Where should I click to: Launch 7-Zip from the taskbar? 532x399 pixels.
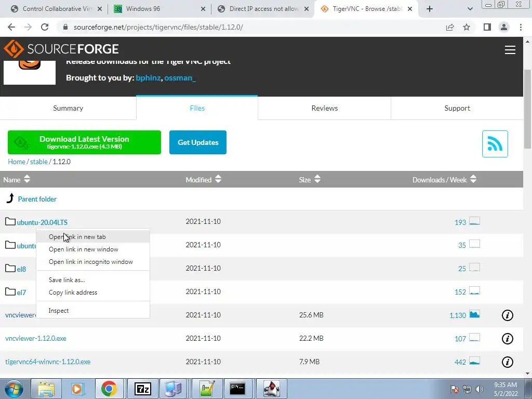[x=142, y=389]
